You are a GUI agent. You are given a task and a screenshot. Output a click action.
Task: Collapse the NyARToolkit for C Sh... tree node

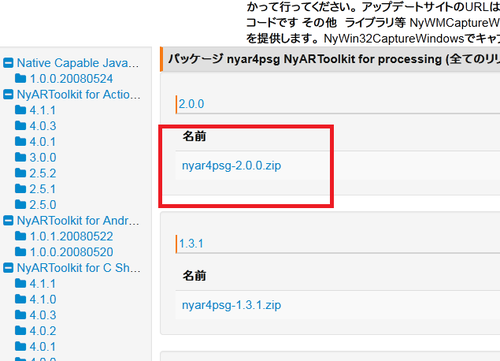click(8, 268)
